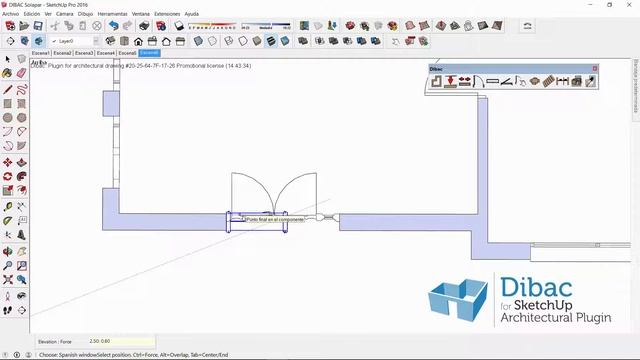Choose the Zoom Extents tool
This screenshot has width=640, height=360.
7,280
